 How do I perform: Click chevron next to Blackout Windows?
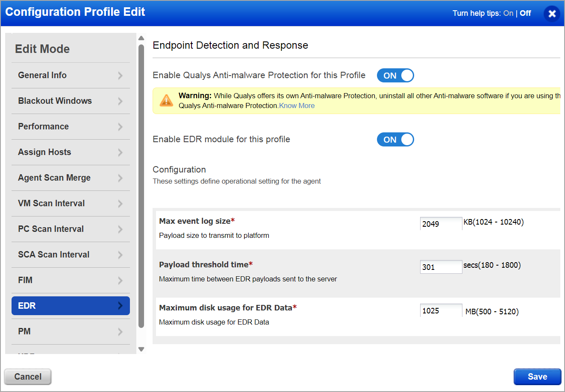[120, 101]
